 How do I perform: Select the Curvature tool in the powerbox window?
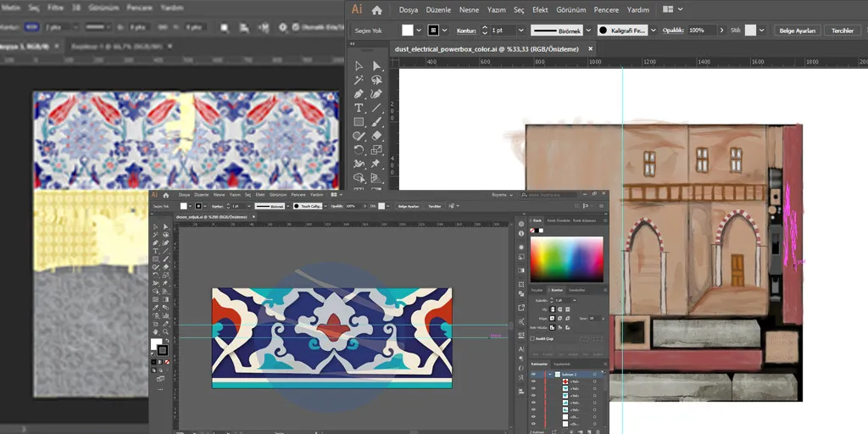[376, 93]
